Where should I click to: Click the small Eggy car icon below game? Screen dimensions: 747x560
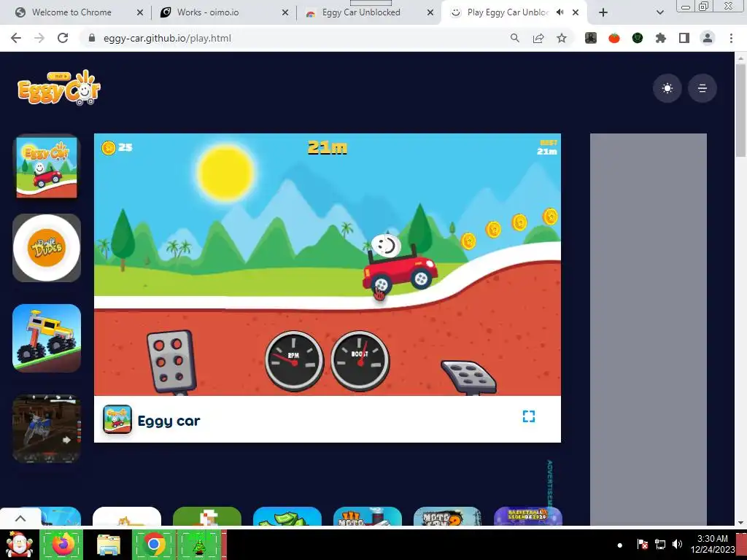tap(117, 419)
